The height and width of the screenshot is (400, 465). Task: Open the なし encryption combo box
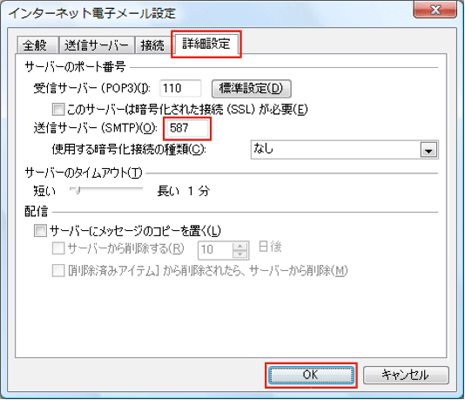coord(345,150)
